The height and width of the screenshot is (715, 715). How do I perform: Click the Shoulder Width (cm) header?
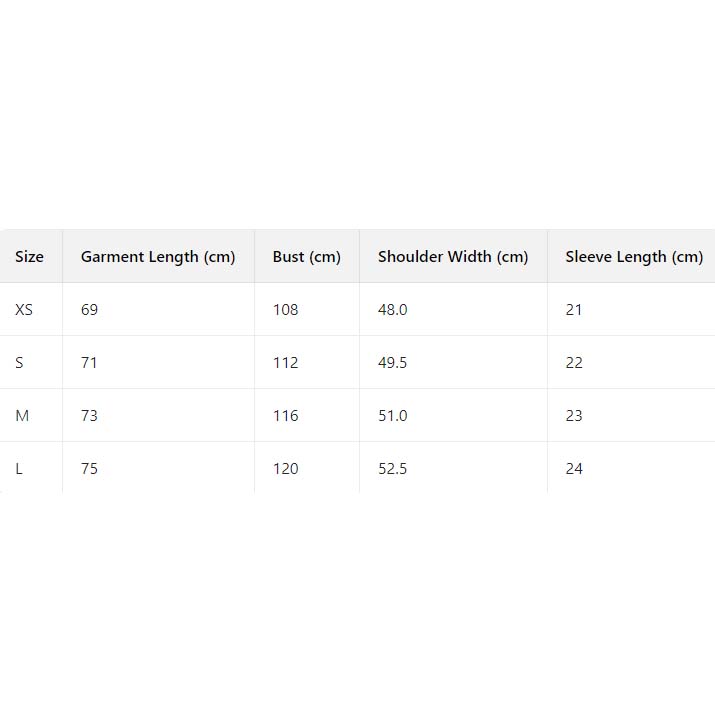[452, 257]
